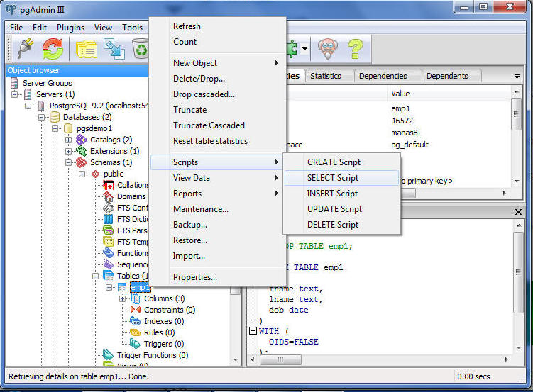The image size is (533, 392).
Task: Open the plugins toolbar dropdown arrow
Action: click(x=305, y=48)
